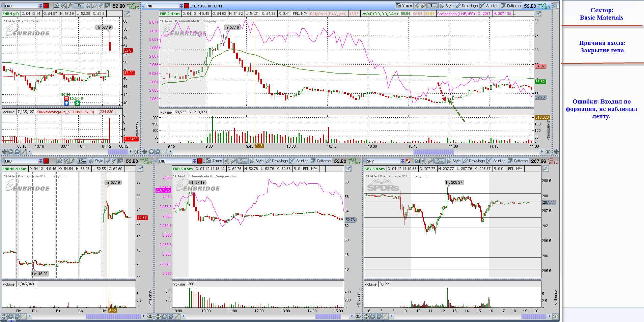Toggle chart mode icon right of SPY 5 d 5m header
Screen dimensions: 644x322
point(545,169)
